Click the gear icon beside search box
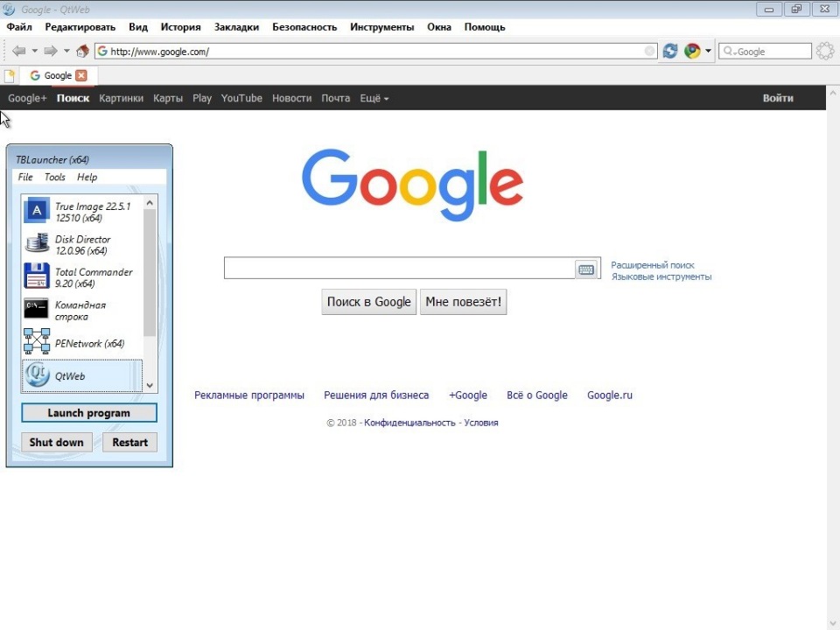 (825, 51)
